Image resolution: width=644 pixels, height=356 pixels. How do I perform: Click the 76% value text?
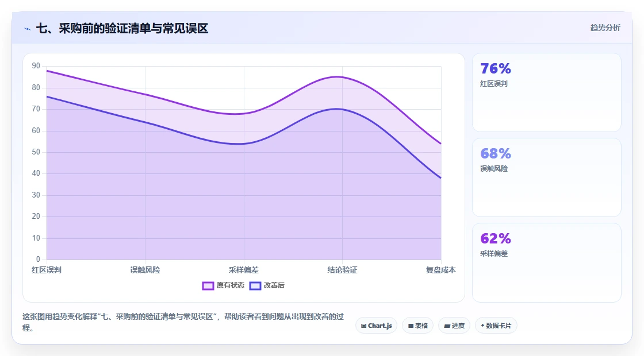(x=495, y=68)
